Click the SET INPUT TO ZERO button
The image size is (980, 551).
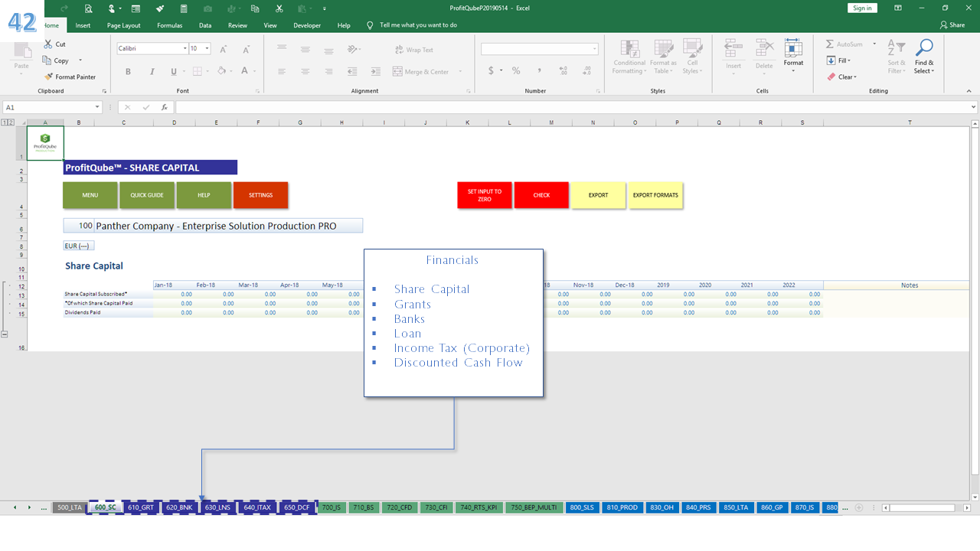coord(485,195)
